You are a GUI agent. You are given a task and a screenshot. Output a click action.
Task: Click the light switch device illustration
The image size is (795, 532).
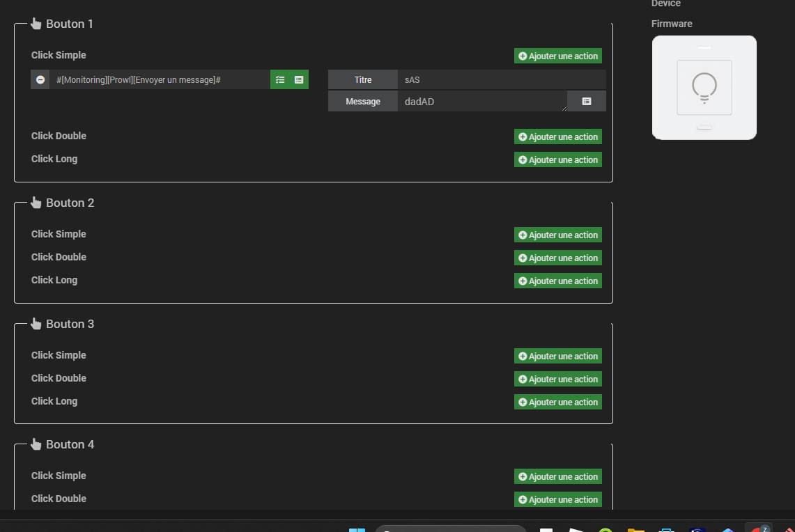[704, 88]
